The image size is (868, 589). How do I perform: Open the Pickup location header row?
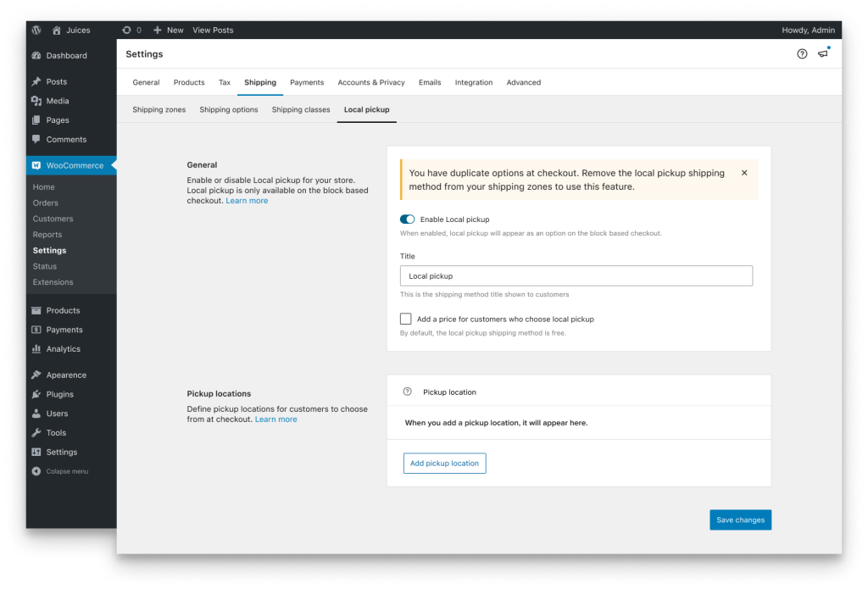[449, 392]
